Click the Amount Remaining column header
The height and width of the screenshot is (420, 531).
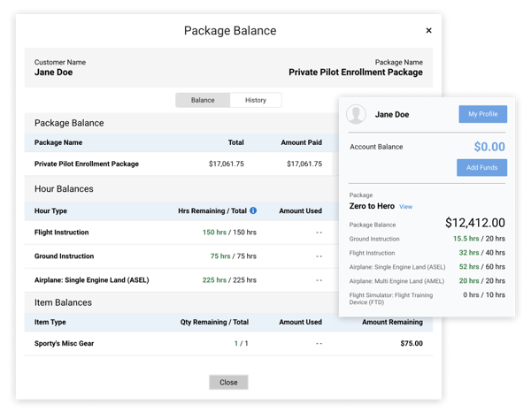(x=392, y=322)
